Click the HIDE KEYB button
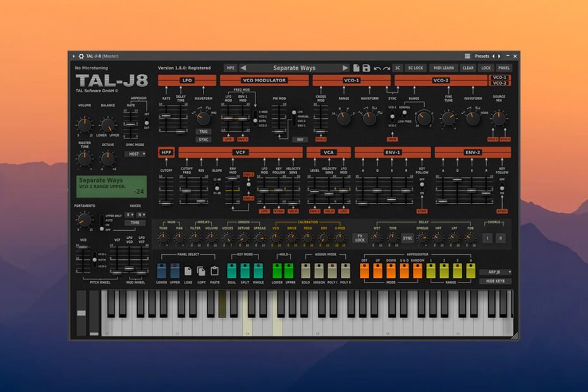The width and height of the screenshot is (588, 392). tap(495, 281)
